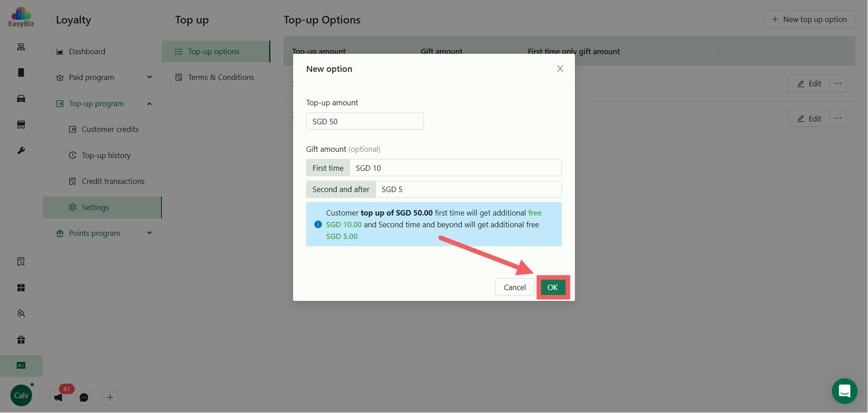This screenshot has height=413, width=868.
Task: Open the customers people sidebar icon
Action: click(21, 314)
